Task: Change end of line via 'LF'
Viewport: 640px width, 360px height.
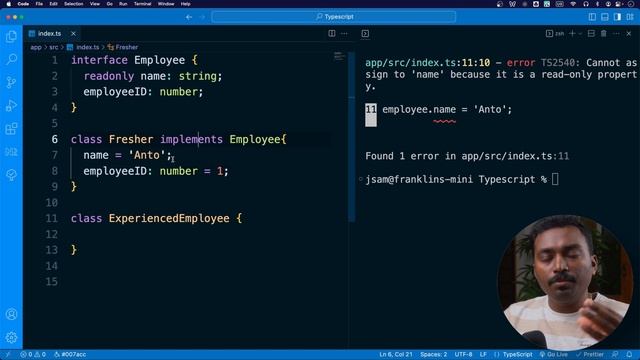Action: [483, 354]
